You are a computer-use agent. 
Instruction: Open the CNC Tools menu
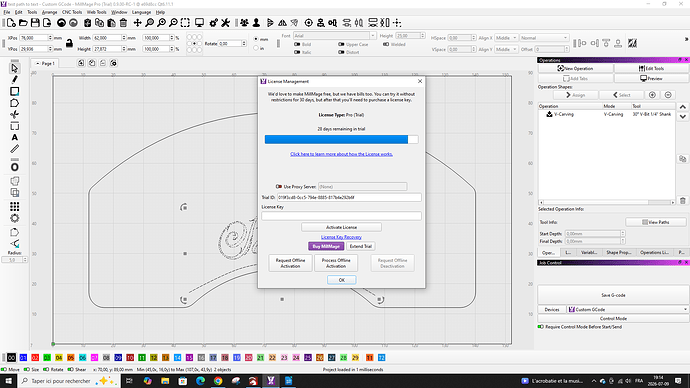click(72, 12)
